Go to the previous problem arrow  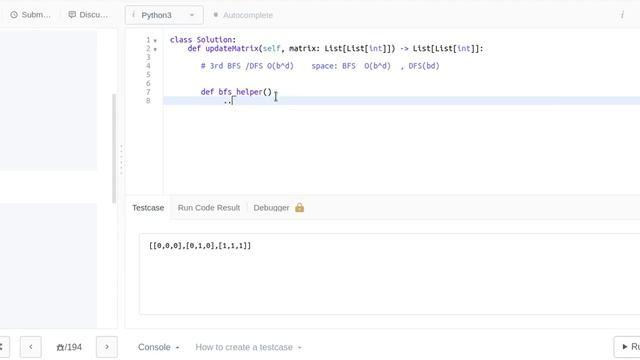pos(31,347)
